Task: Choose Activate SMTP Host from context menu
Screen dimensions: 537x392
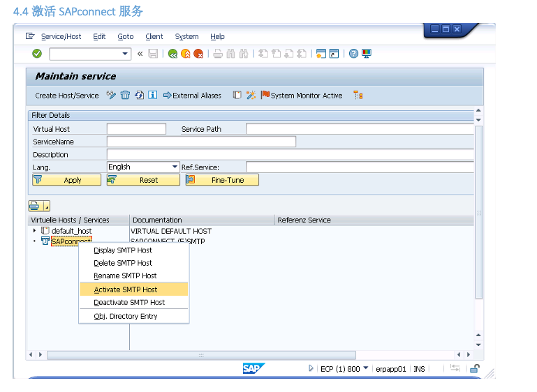Action: pos(134,289)
